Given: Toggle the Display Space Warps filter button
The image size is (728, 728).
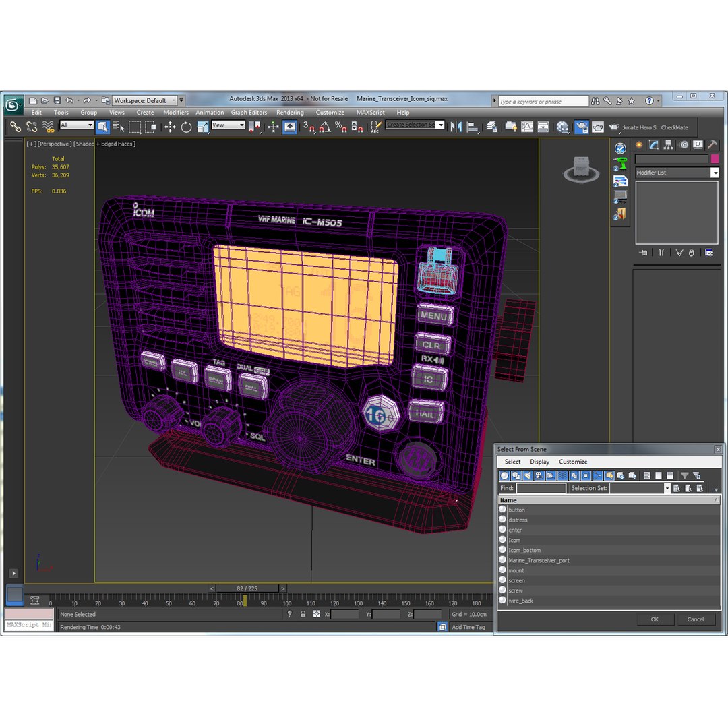Looking at the screenshot, I should click(x=562, y=475).
